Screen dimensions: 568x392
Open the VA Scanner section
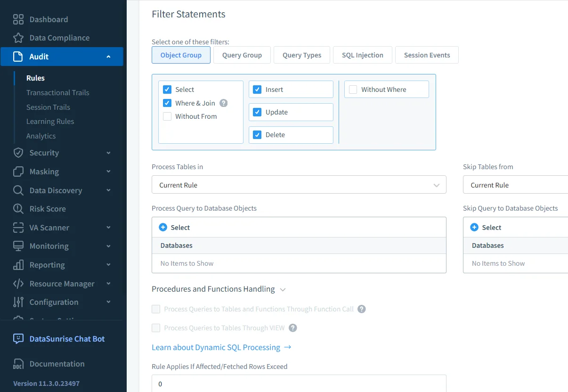17,228
